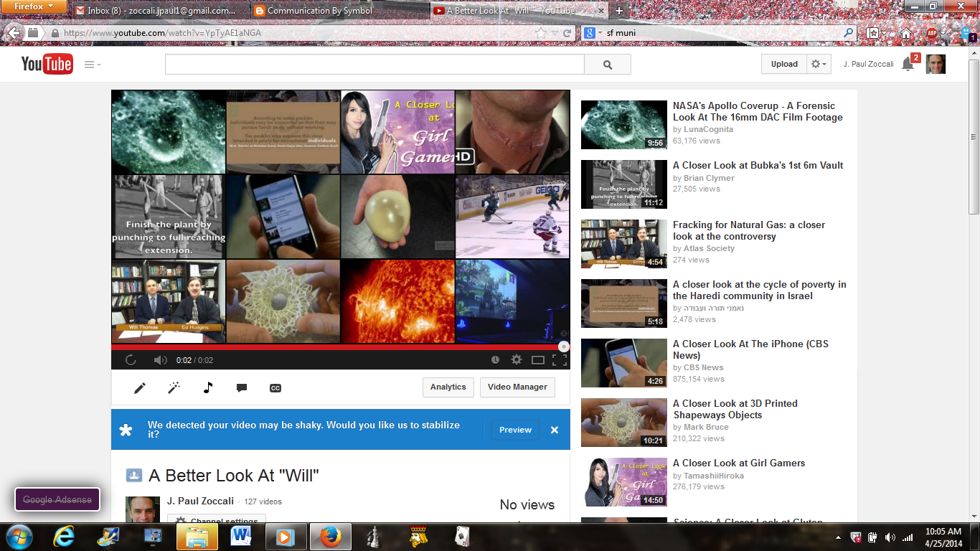980x551 pixels.
Task: Click the magnifier search button
Action: coord(608,65)
